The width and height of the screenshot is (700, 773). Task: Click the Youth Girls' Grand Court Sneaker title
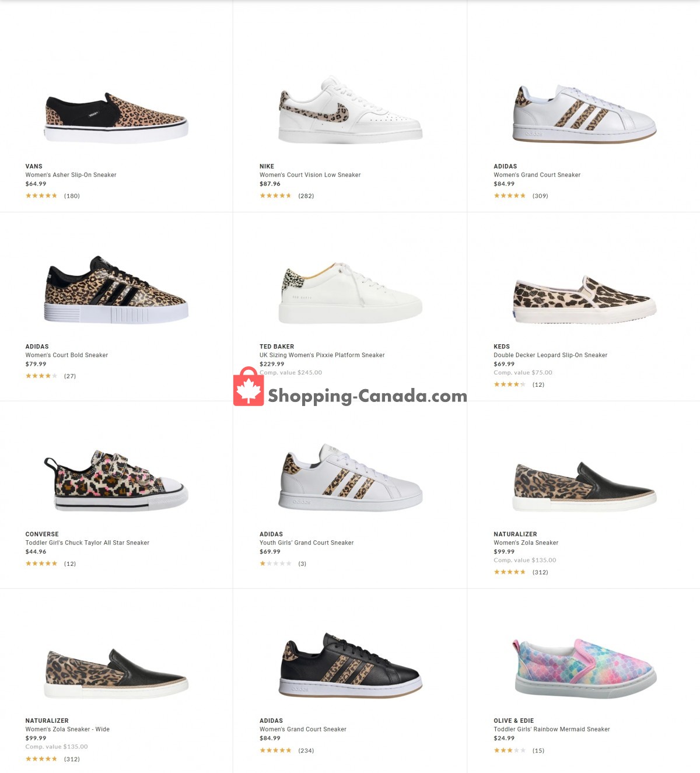[x=306, y=543]
